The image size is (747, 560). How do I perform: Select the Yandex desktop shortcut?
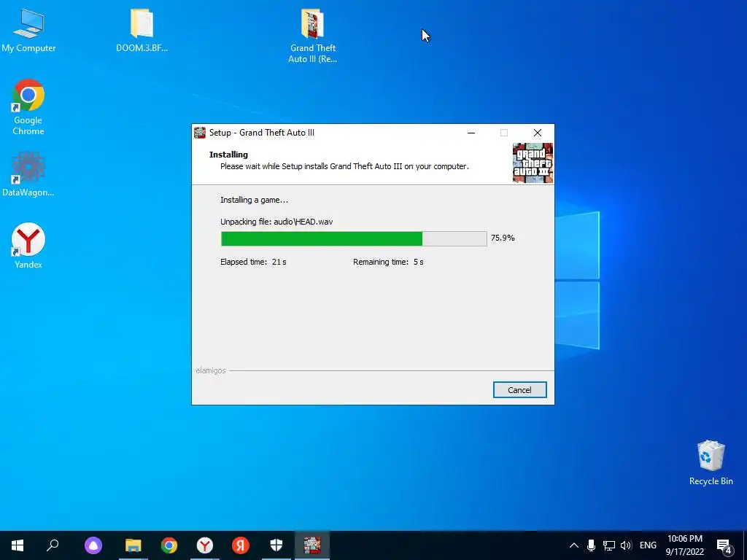pos(28,246)
